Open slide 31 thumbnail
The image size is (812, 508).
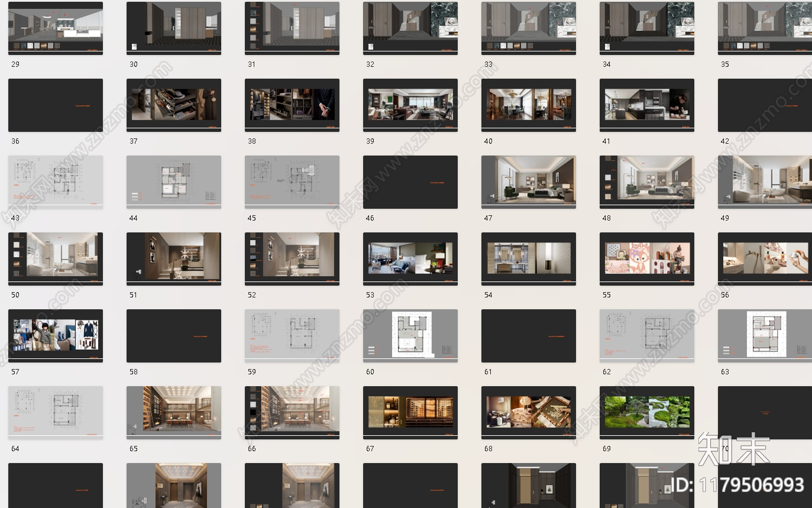(x=292, y=28)
